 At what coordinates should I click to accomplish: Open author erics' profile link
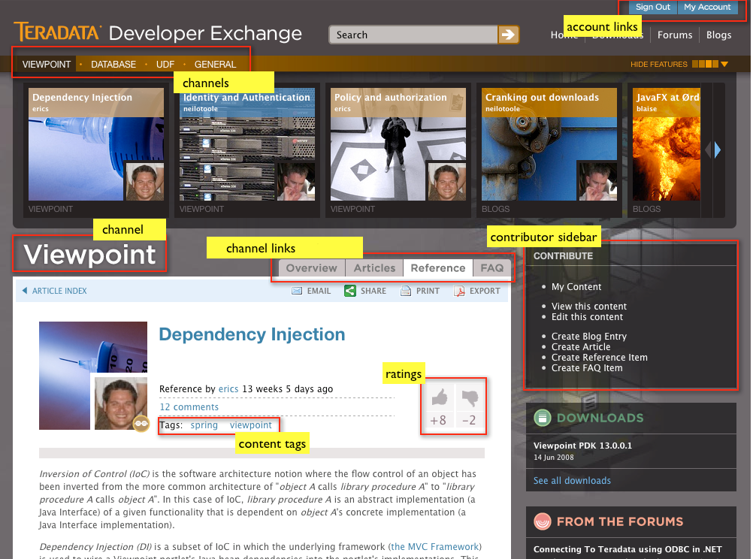228,389
